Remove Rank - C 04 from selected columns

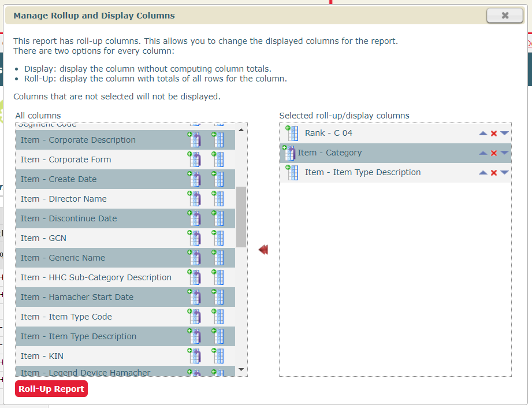click(x=494, y=133)
